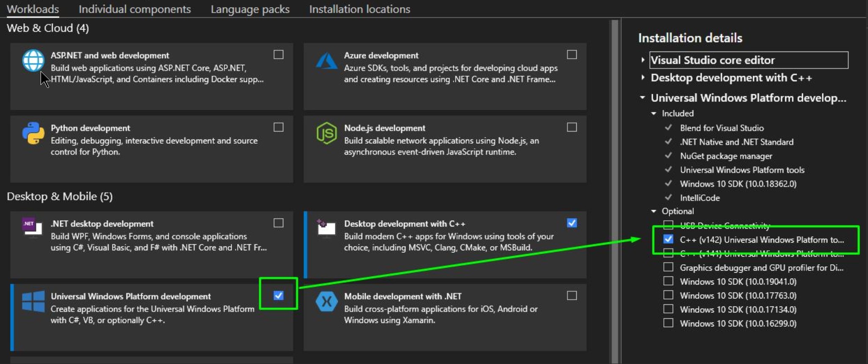Enable Azure development workload checkbox
The height and width of the screenshot is (364, 868).
572,55
